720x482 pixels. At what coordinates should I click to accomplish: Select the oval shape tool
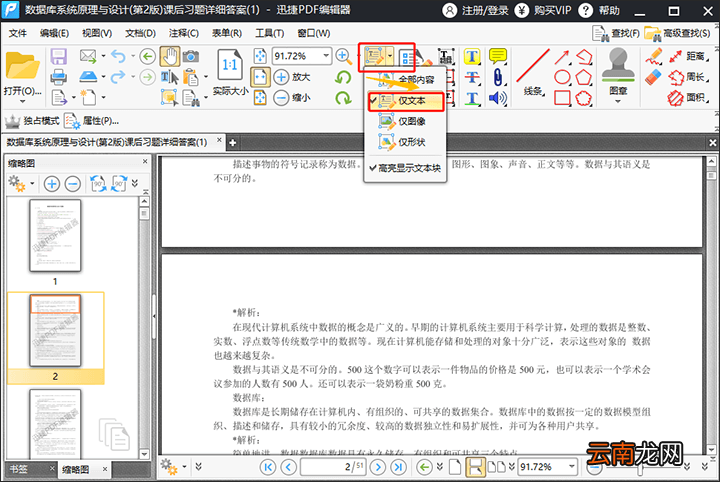pyautogui.click(x=562, y=77)
